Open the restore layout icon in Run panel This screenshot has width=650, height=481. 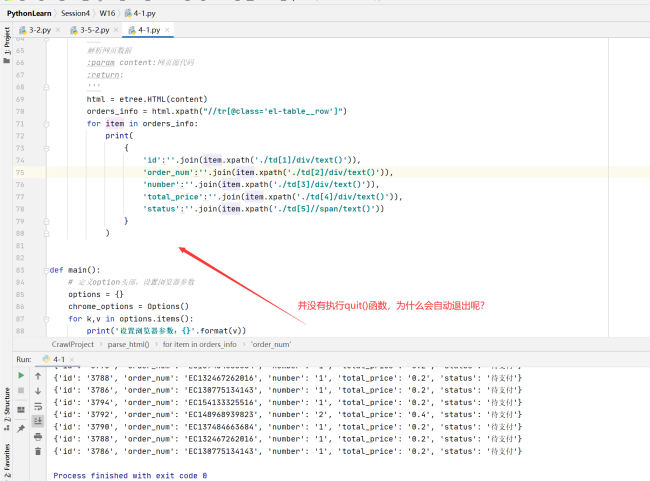point(21,409)
